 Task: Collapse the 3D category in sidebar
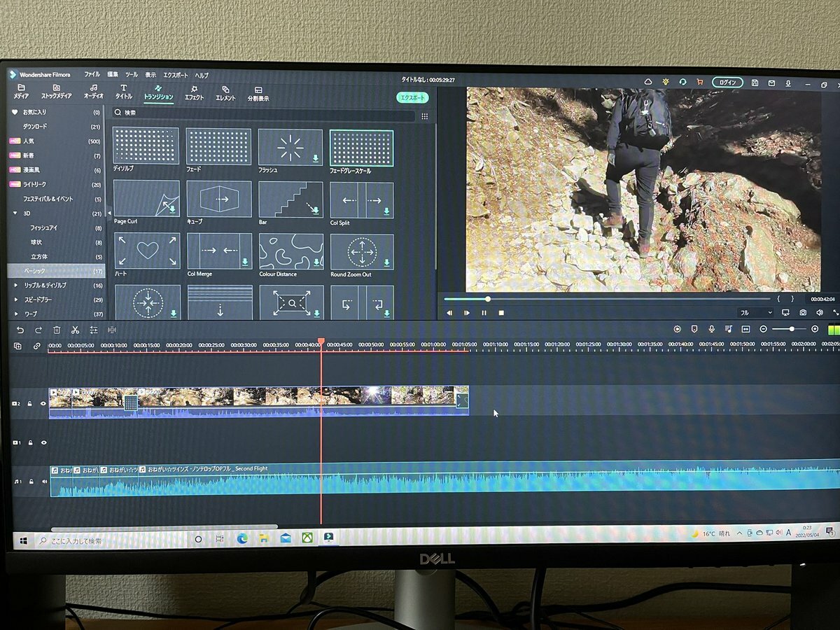pyautogui.click(x=16, y=213)
